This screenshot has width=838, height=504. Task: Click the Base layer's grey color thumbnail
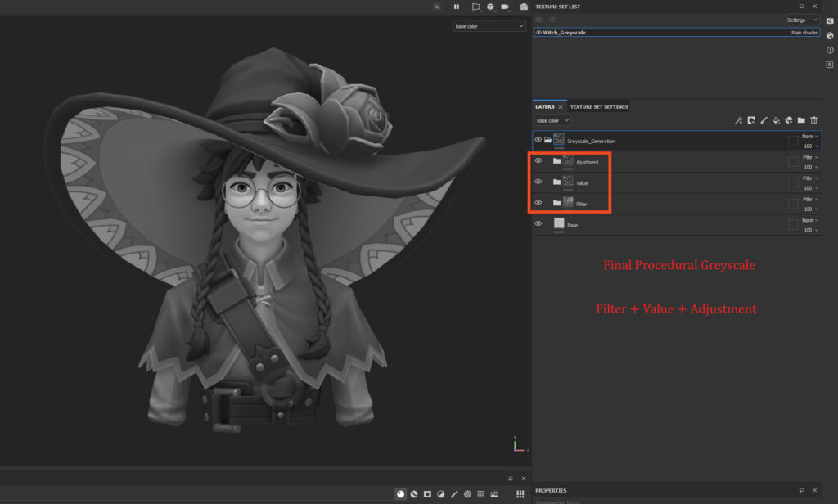tap(559, 223)
